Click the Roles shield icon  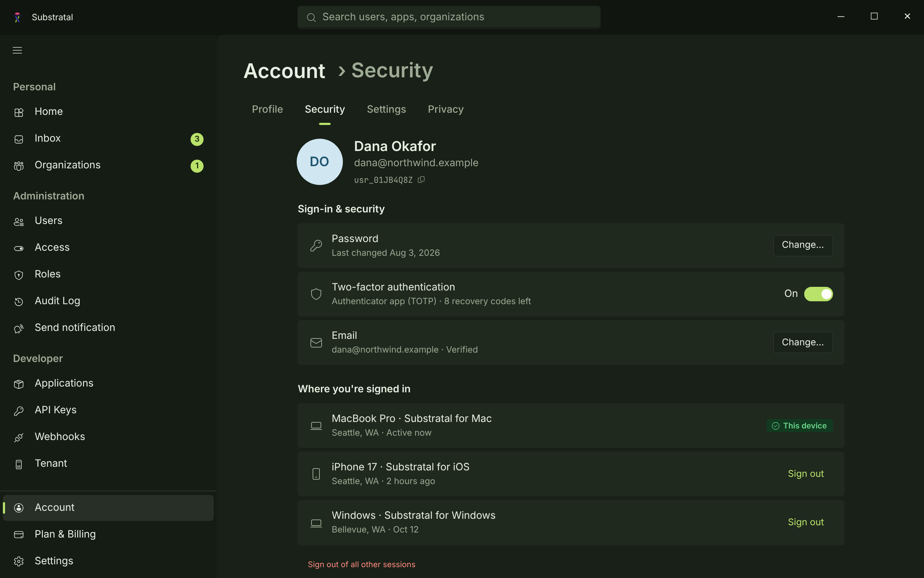coord(19,275)
